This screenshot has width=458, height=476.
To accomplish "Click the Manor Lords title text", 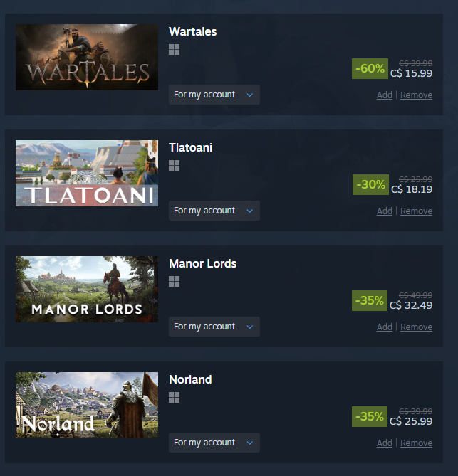I will tap(203, 263).
